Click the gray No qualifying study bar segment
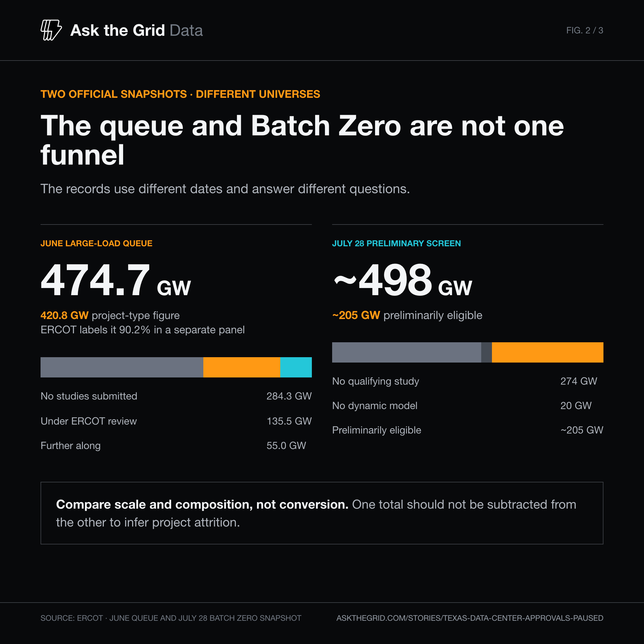Viewport: 644px width, 644px height. (x=407, y=352)
